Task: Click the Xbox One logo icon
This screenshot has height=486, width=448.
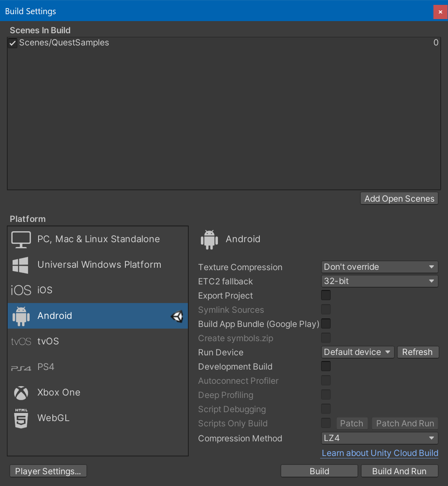Action: click(x=21, y=393)
